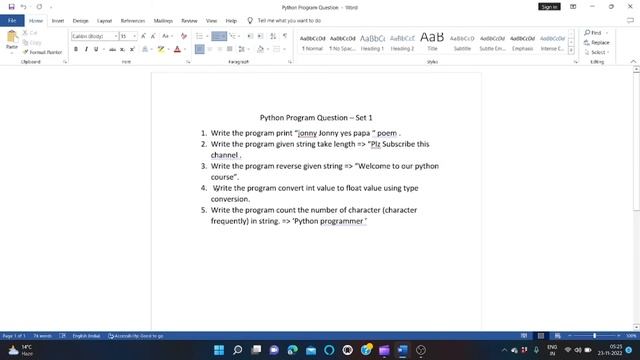
Task: Open Ribbon Display Options icon
Action: click(x=573, y=7)
